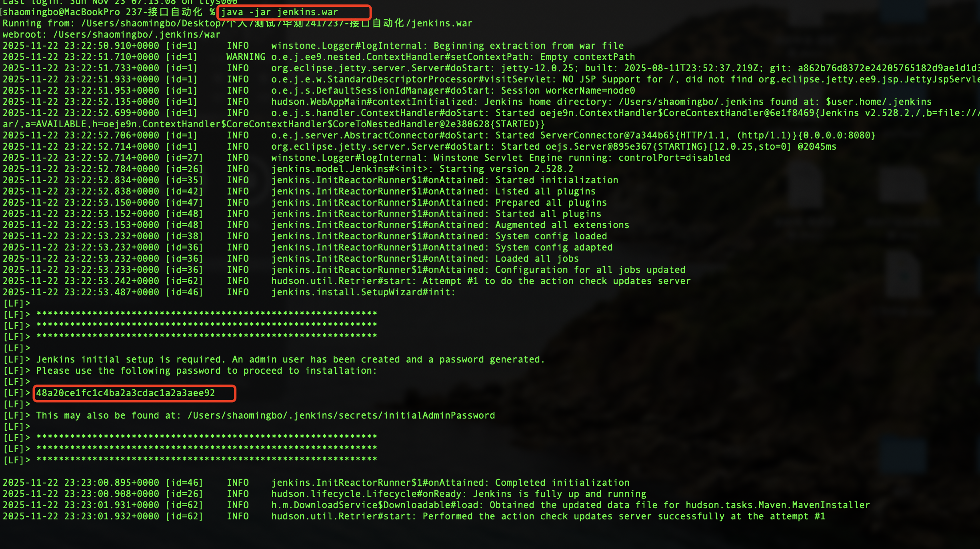Click the 'Loaded all jobs' log entry

tap(537, 259)
